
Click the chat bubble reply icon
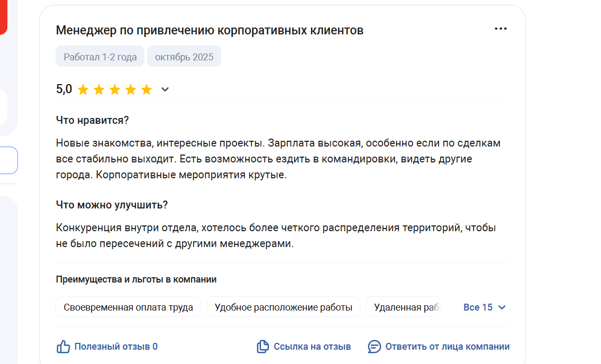tap(375, 347)
